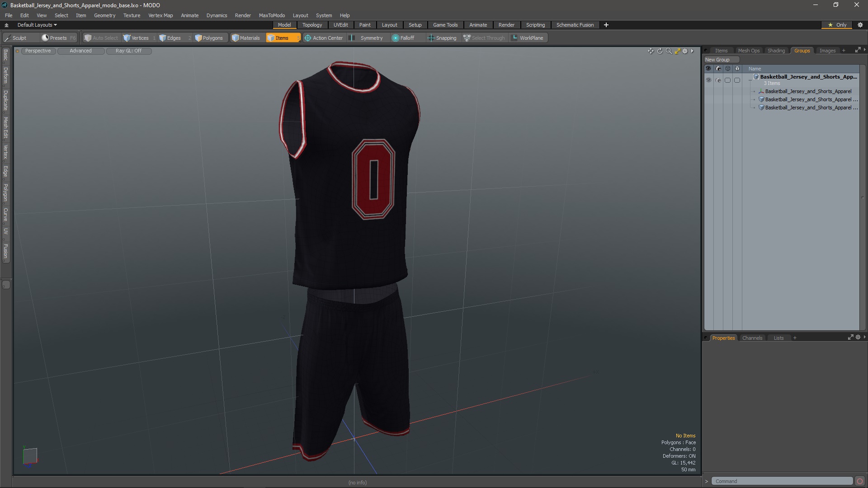868x488 pixels.
Task: Open the Action Center options
Action: pos(324,38)
